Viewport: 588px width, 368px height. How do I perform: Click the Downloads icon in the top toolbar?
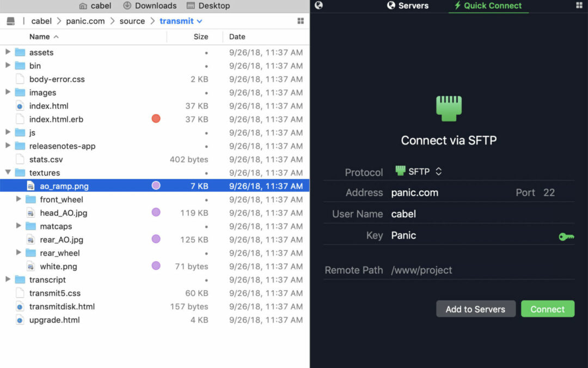tap(127, 5)
